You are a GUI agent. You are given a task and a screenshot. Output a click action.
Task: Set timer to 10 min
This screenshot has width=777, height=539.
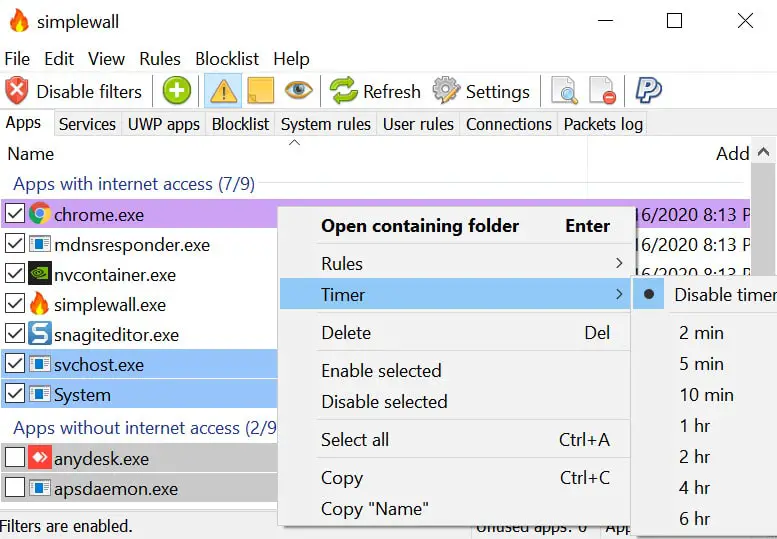pyautogui.click(x=705, y=395)
